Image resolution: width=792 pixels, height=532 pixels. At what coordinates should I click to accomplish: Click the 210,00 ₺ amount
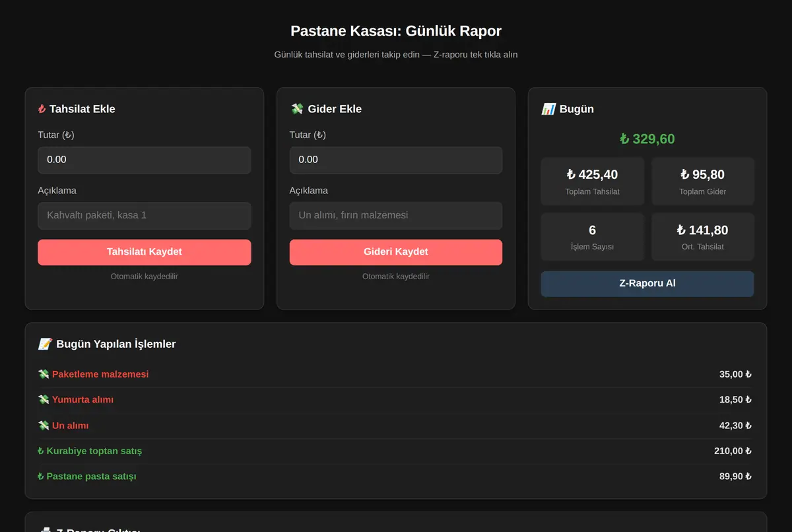733,451
